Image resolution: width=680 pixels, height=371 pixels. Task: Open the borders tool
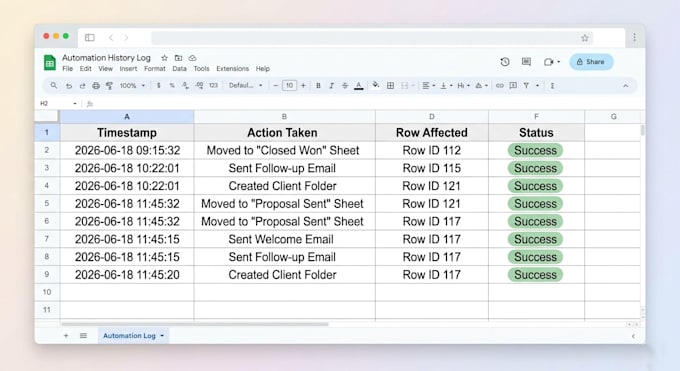(390, 86)
